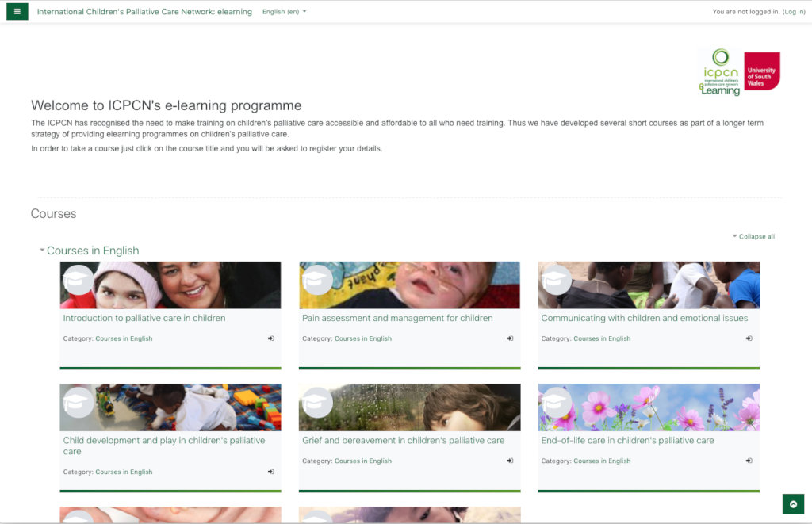Click enrol icon on Introduction to palliative care

(x=271, y=338)
